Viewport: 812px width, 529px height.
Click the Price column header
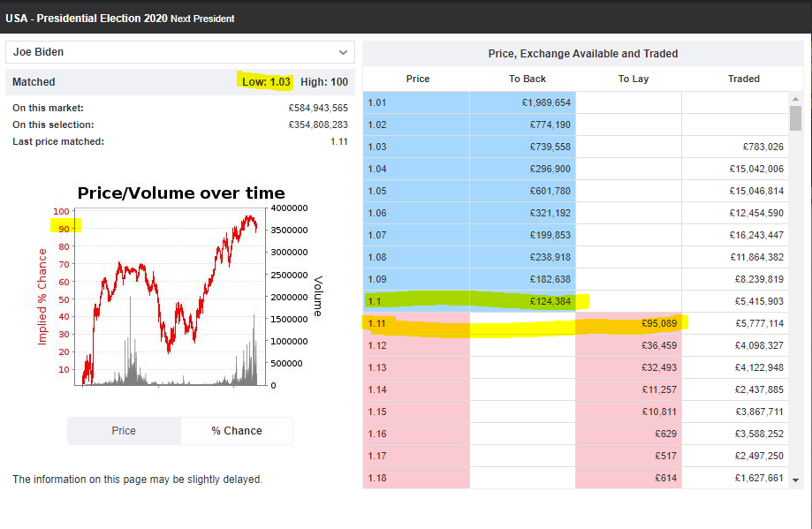pyautogui.click(x=417, y=79)
